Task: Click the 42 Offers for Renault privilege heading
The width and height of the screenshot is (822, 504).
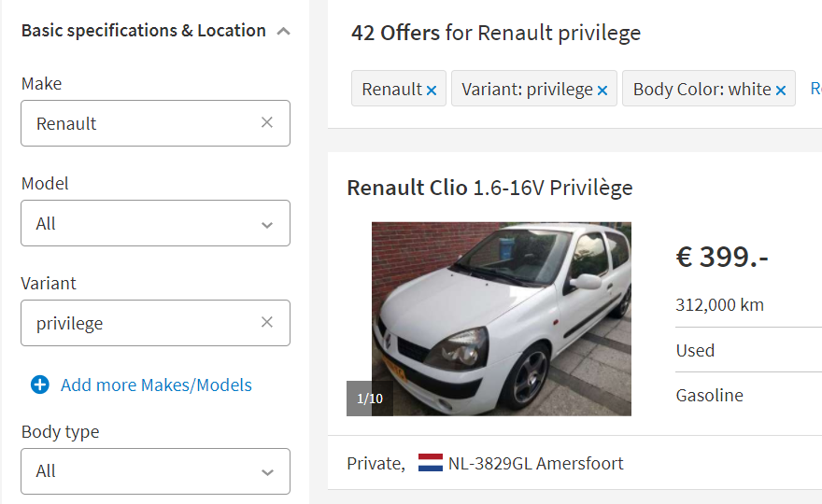Action: click(x=496, y=33)
